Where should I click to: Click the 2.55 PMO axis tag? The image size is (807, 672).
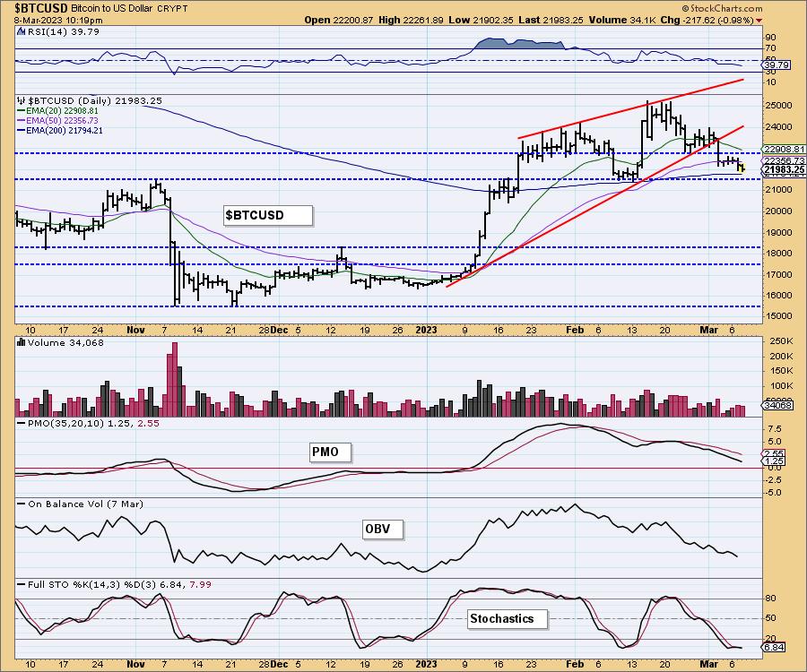coord(774,453)
